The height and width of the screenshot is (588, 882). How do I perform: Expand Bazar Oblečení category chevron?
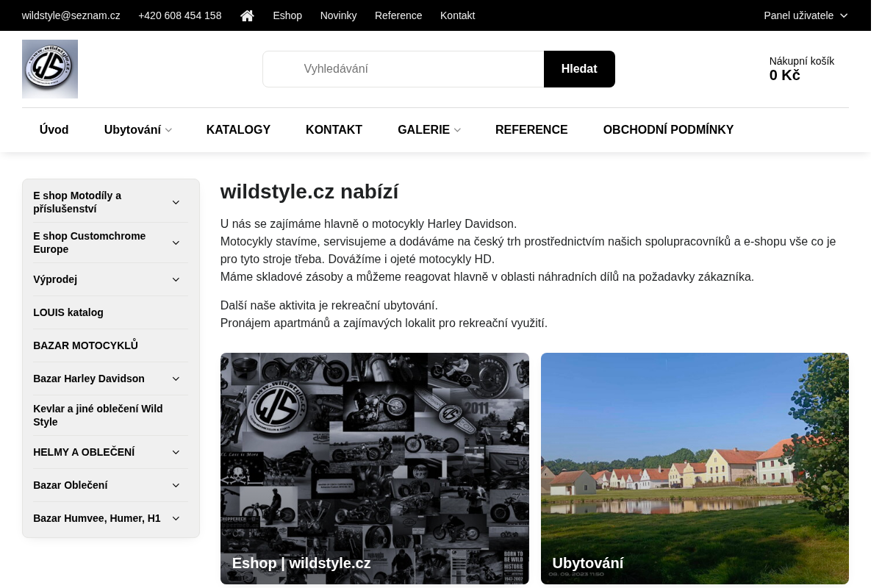176,485
